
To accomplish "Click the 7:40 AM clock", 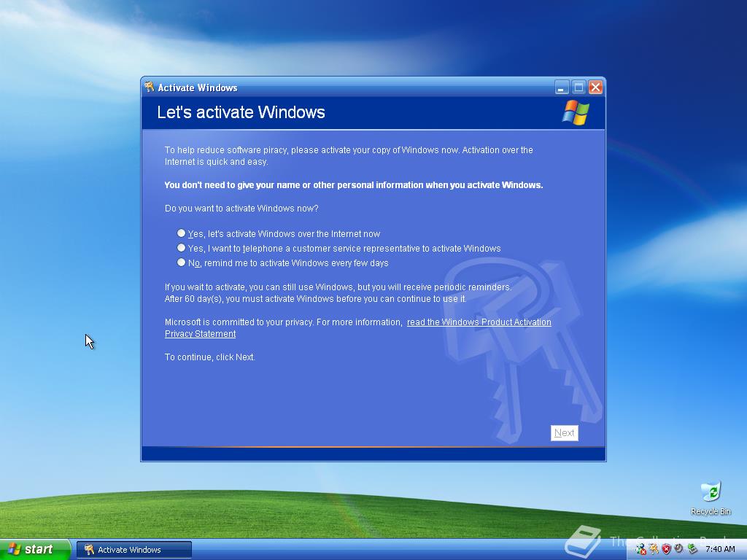I will coord(720,549).
